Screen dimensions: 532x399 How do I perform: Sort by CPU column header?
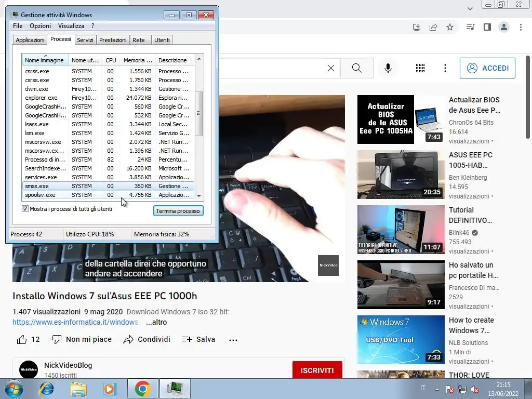click(x=111, y=60)
